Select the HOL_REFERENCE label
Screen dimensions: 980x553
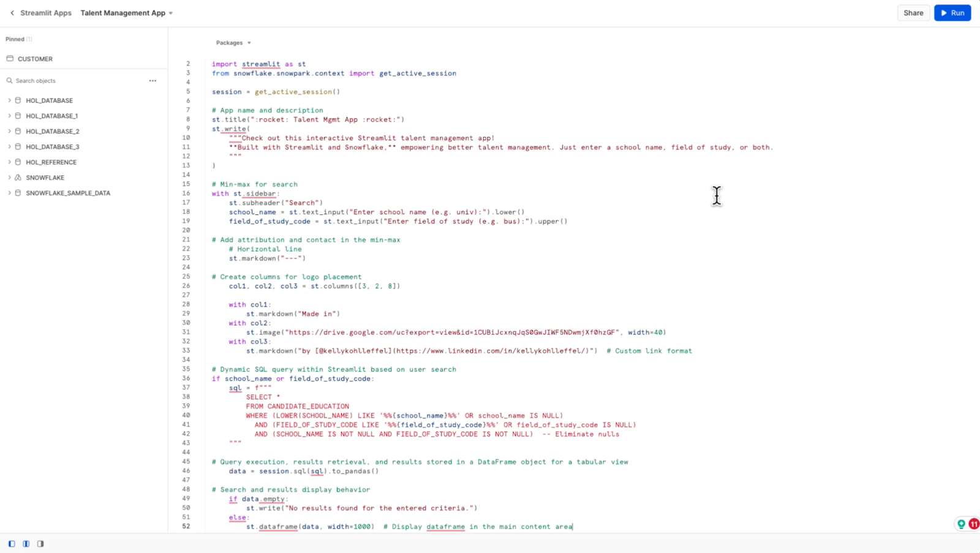coord(51,162)
